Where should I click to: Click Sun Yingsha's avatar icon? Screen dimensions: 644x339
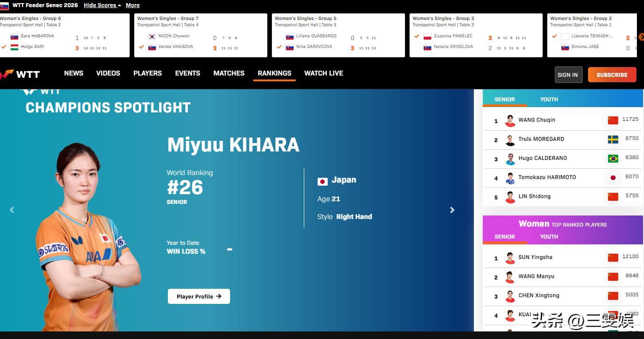point(510,258)
